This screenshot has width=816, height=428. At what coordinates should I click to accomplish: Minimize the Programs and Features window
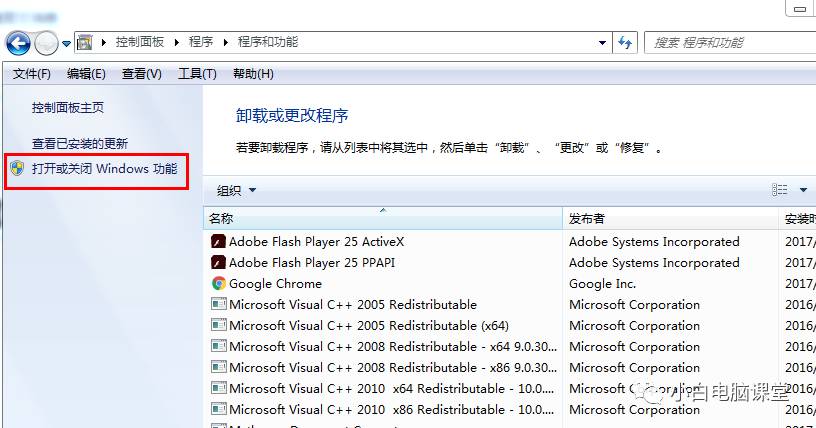point(800,8)
